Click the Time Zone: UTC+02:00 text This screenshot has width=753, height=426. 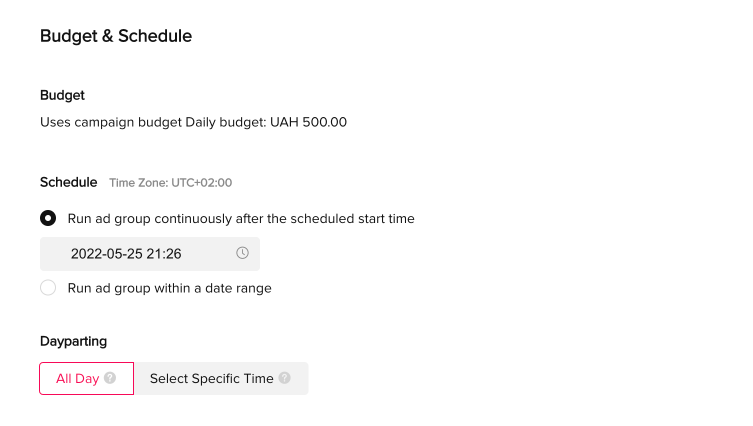(170, 183)
